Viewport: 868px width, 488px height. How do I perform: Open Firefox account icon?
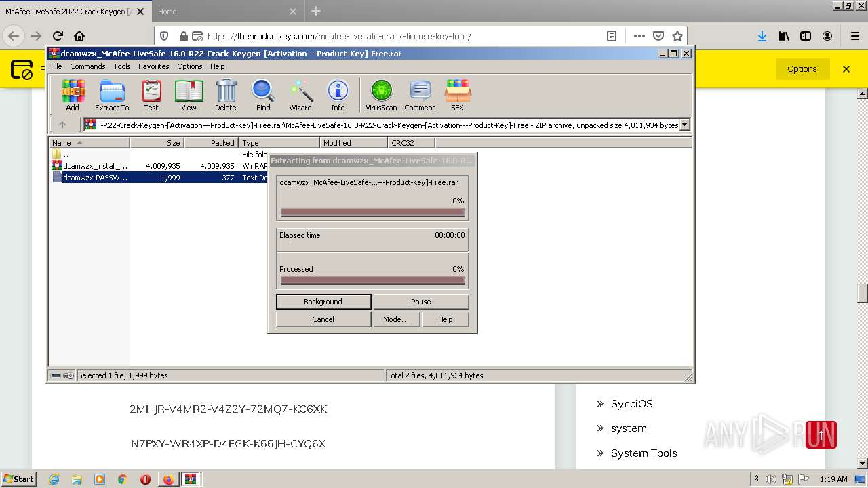coord(827,36)
